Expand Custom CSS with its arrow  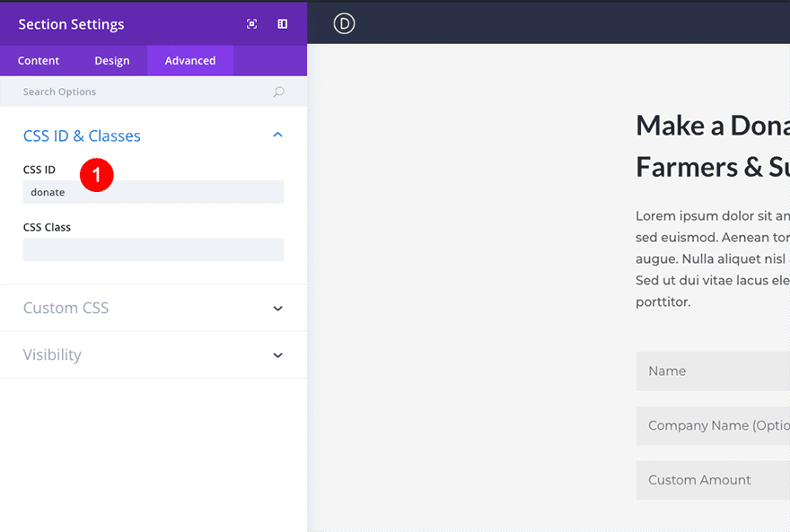pos(277,309)
